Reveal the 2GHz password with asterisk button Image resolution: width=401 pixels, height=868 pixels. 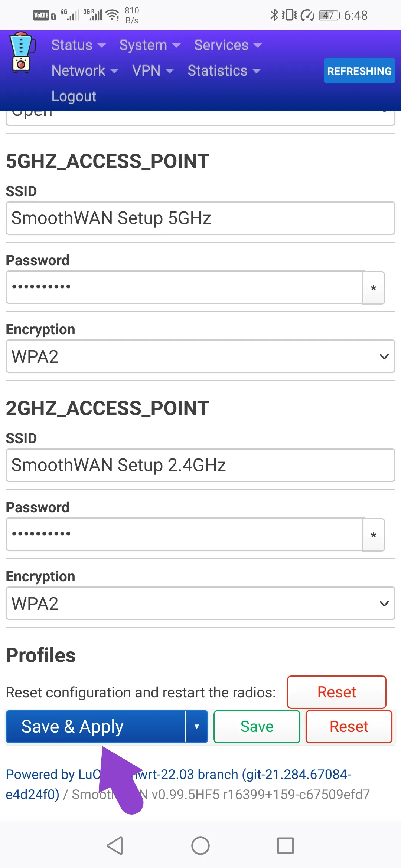click(x=374, y=535)
